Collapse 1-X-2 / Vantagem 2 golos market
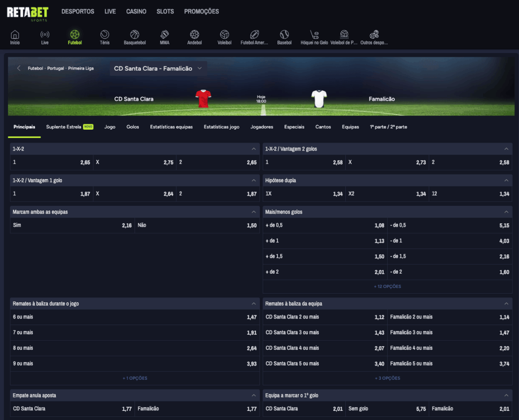This screenshot has height=420, width=519. (x=506, y=149)
